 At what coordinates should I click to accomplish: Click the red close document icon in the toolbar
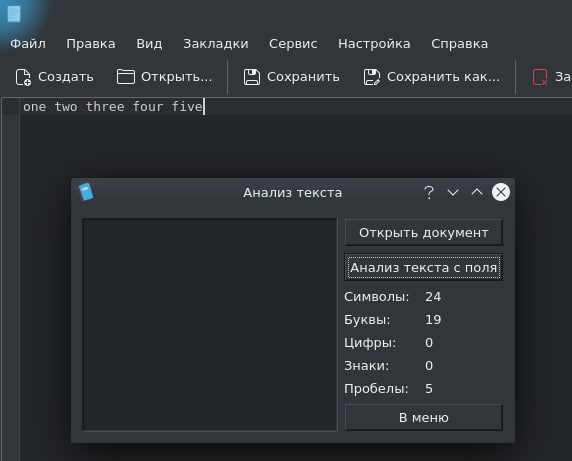[x=540, y=77]
